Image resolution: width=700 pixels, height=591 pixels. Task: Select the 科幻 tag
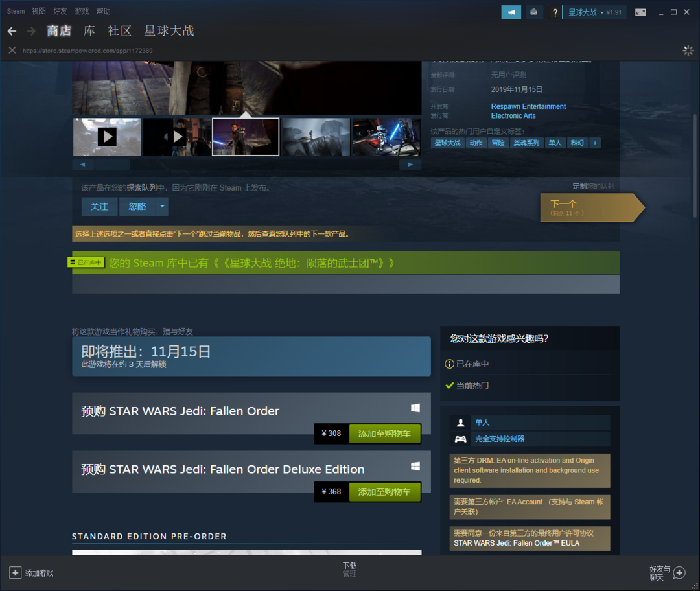(x=577, y=143)
